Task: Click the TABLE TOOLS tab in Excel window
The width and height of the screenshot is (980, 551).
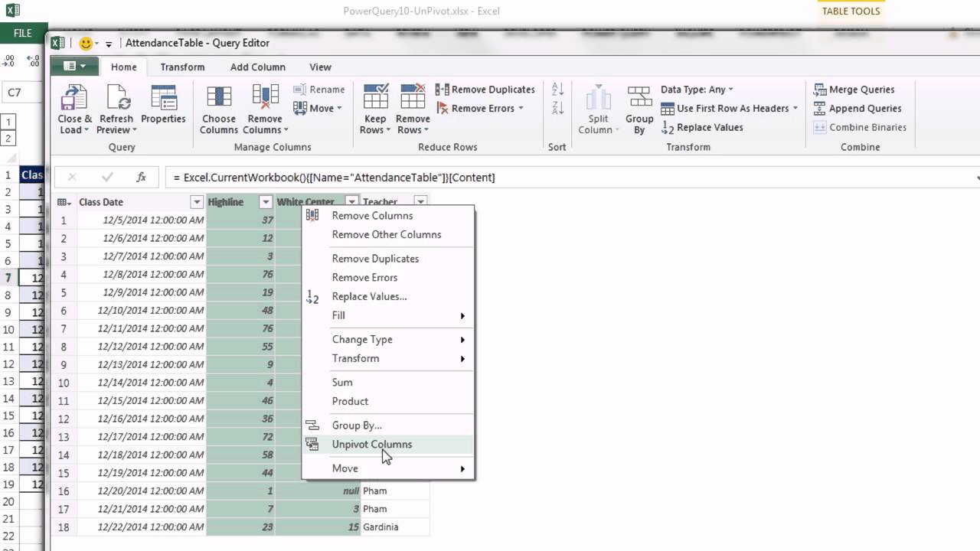Action: click(851, 11)
